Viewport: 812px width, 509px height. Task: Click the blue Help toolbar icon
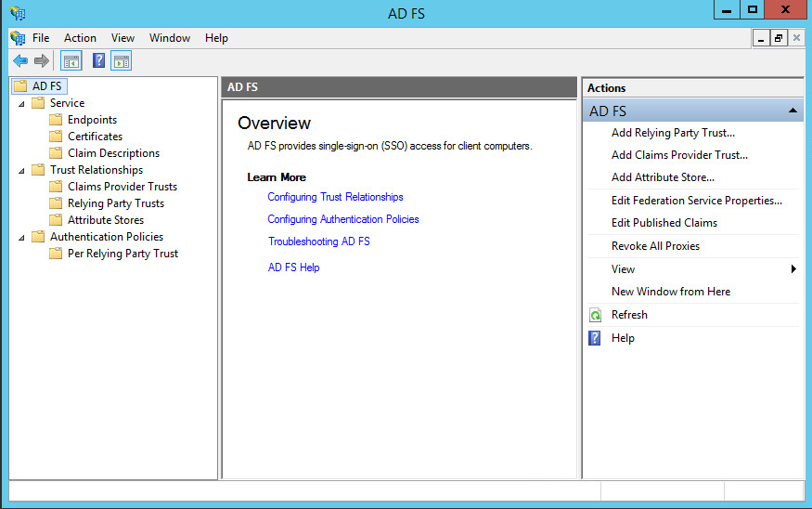click(98, 60)
